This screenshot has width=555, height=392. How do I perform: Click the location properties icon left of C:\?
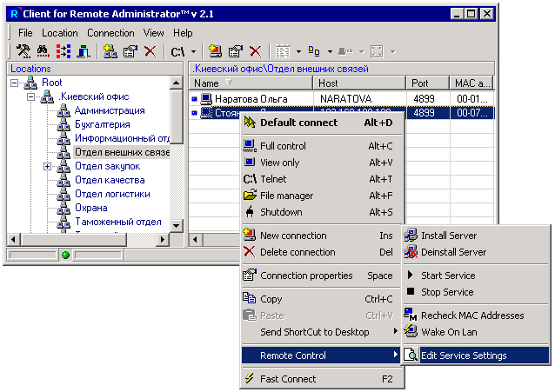(x=130, y=51)
